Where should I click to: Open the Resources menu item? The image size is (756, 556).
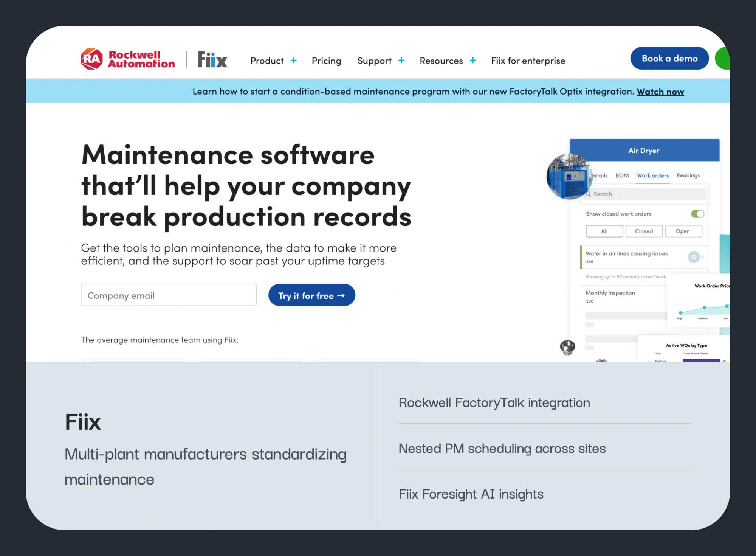441,61
